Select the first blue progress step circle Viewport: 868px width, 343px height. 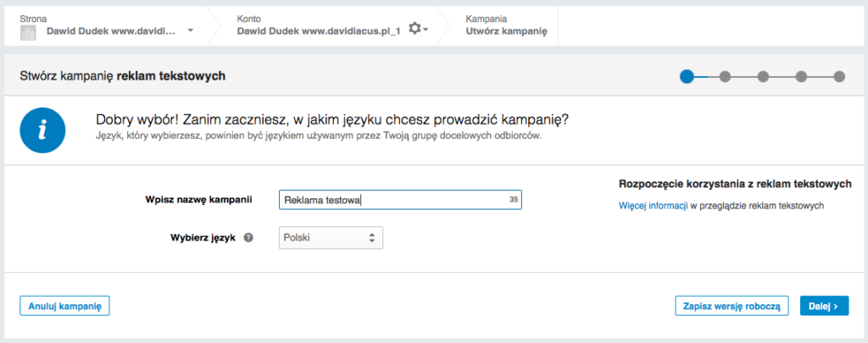pyautogui.click(x=687, y=76)
